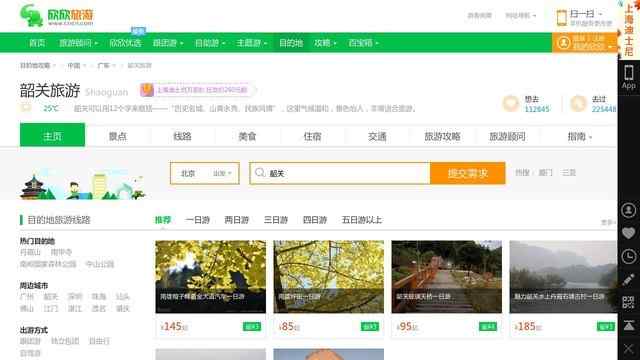
Task: Open 欣欣优选 in green navigation bar
Action: [x=125, y=43]
